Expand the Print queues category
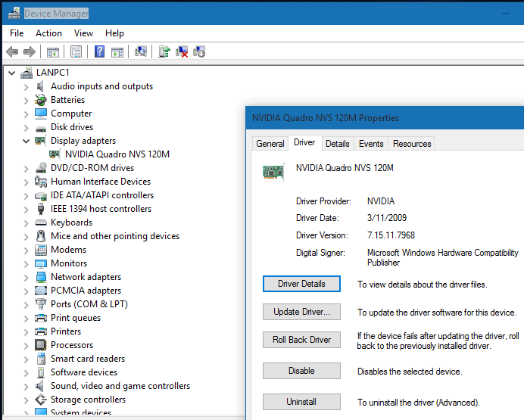The height and width of the screenshot is (420, 524). click(26, 318)
